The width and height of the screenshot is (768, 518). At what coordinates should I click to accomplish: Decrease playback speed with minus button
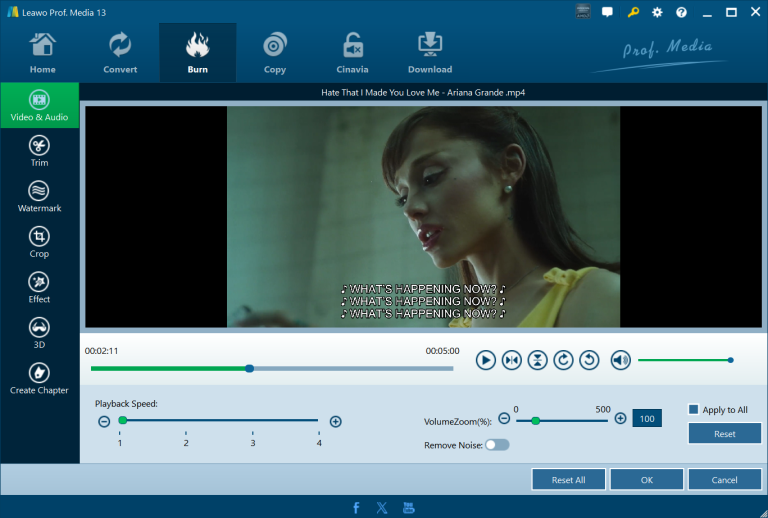pos(104,422)
